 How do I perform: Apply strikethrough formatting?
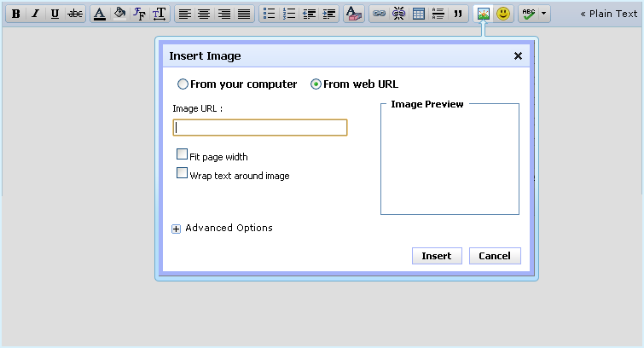coord(75,14)
